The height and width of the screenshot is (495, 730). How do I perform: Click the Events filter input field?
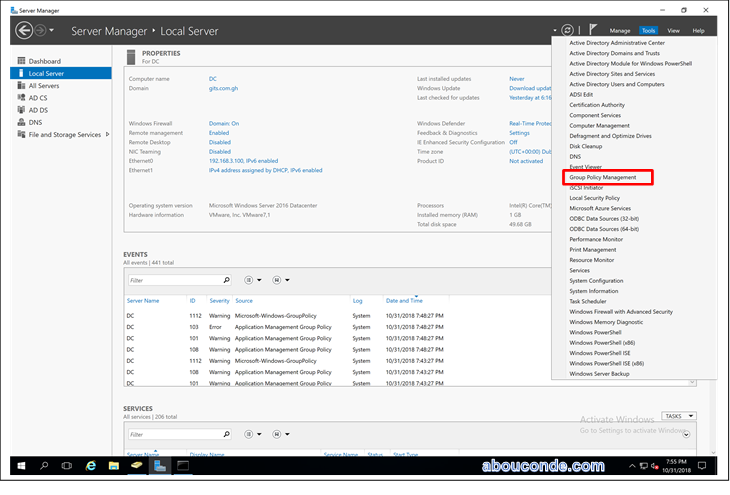click(175, 280)
